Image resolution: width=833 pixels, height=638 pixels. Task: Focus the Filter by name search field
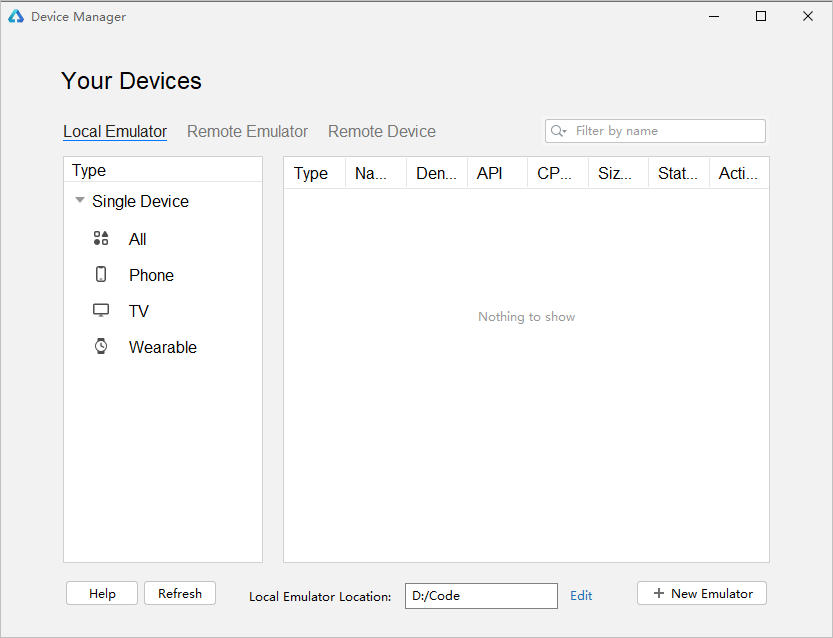[655, 131]
